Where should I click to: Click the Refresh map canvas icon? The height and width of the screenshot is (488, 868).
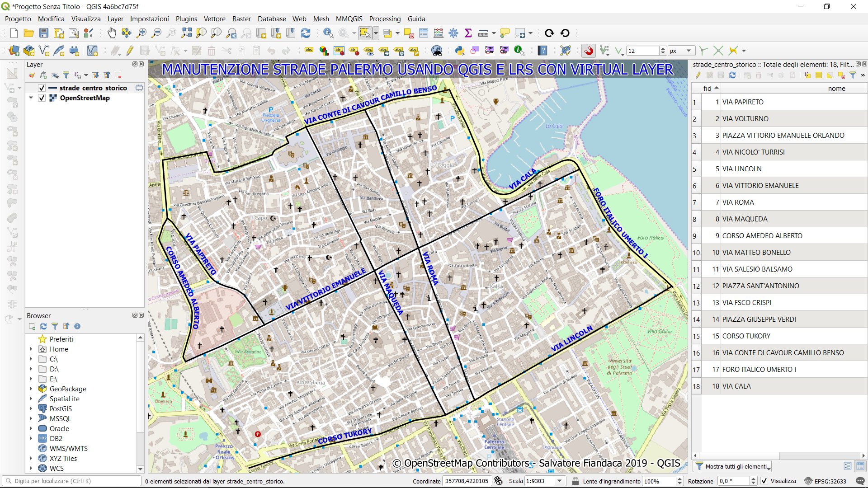tap(306, 33)
